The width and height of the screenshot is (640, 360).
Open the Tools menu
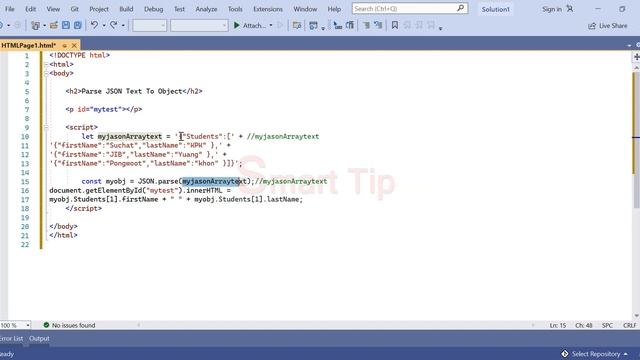click(235, 9)
